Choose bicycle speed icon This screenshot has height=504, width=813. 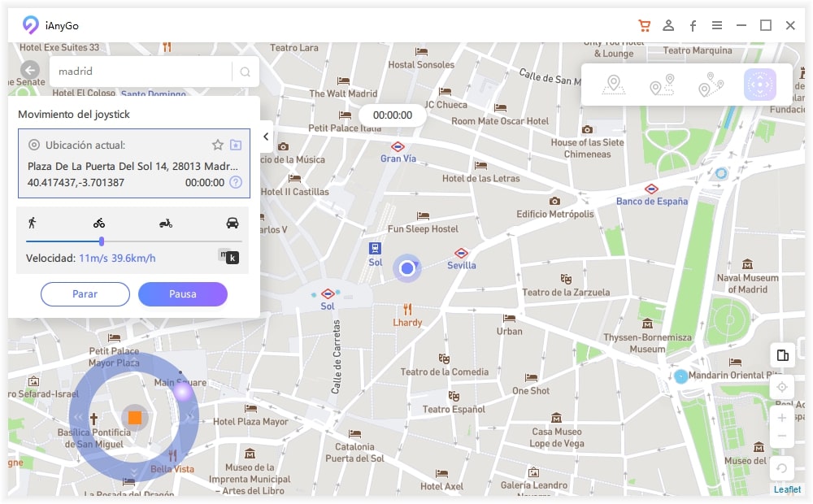click(x=99, y=223)
